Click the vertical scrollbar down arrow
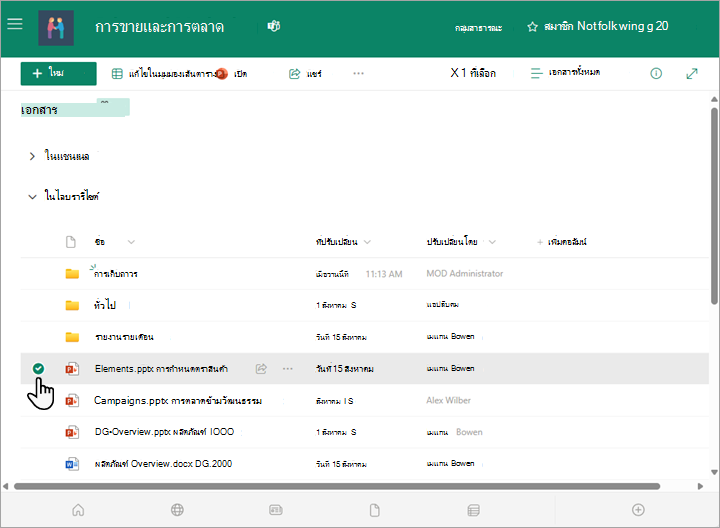 (x=714, y=472)
